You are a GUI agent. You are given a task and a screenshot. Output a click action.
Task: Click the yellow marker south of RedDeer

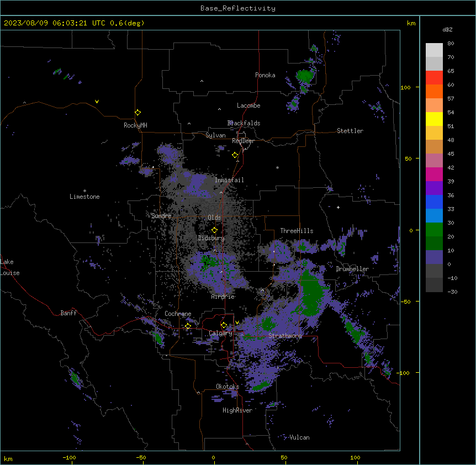click(235, 155)
